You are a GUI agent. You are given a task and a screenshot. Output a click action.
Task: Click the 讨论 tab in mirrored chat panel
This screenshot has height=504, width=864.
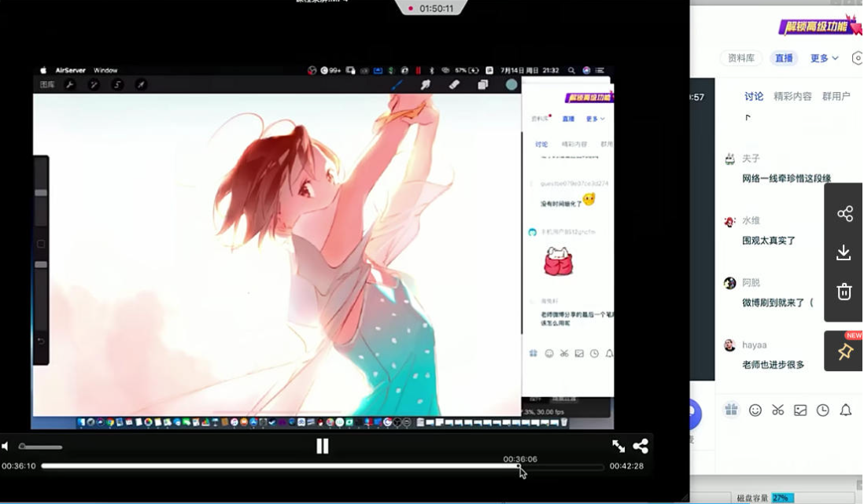541,145
